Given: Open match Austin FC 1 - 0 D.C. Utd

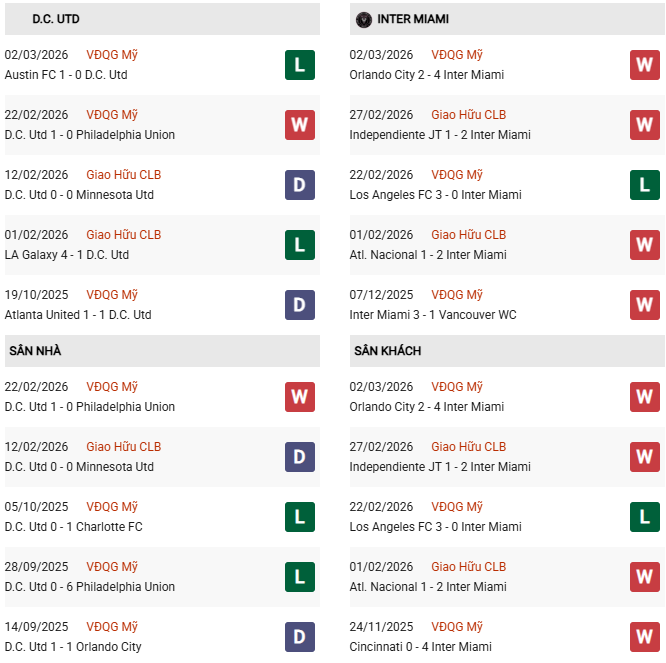Looking at the screenshot, I should click(66, 75).
